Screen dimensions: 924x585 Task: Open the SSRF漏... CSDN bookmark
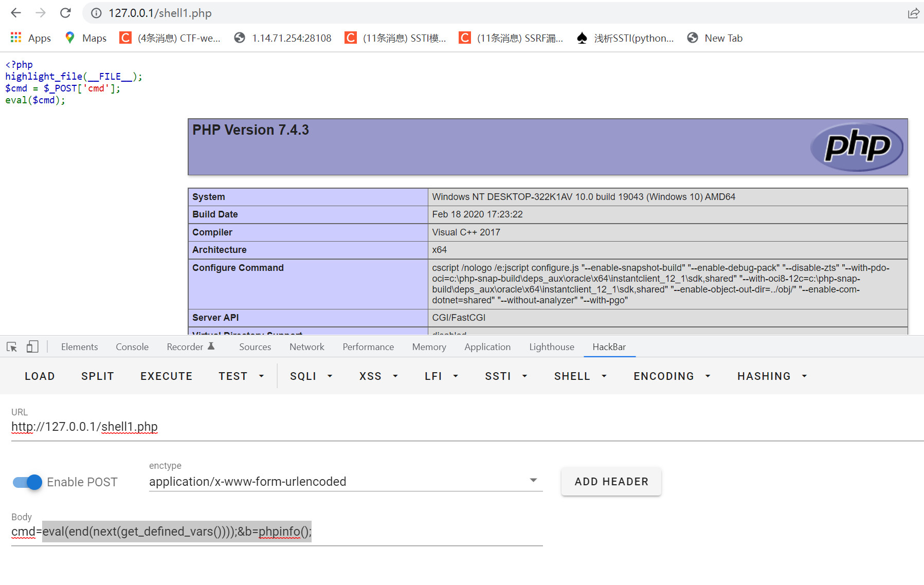pos(511,38)
